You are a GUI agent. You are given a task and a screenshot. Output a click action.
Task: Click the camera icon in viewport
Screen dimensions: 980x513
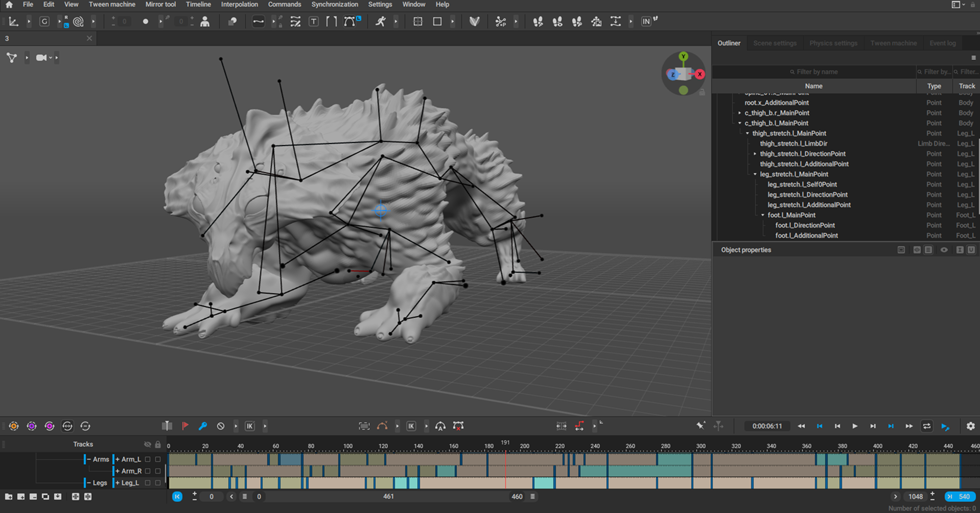pos(41,58)
